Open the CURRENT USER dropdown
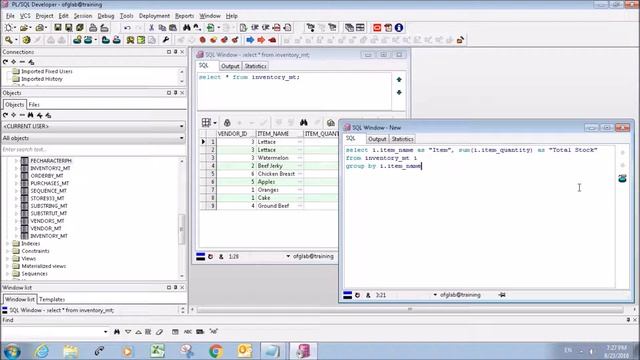 point(182,127)
